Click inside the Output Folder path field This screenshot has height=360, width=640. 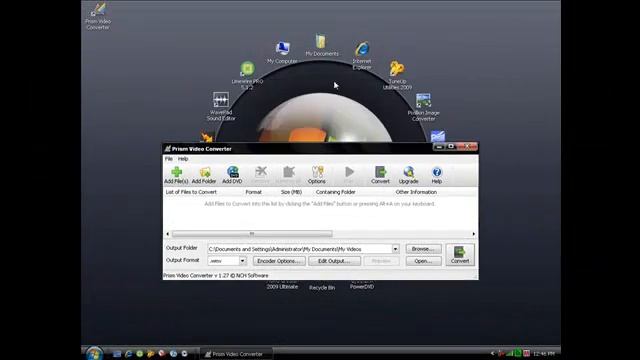click(300, 249)
